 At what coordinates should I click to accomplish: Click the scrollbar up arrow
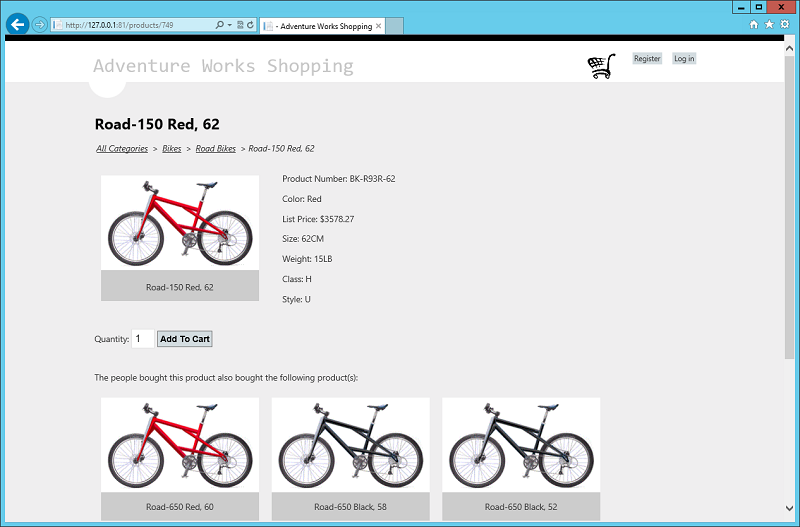pos(789,48)
